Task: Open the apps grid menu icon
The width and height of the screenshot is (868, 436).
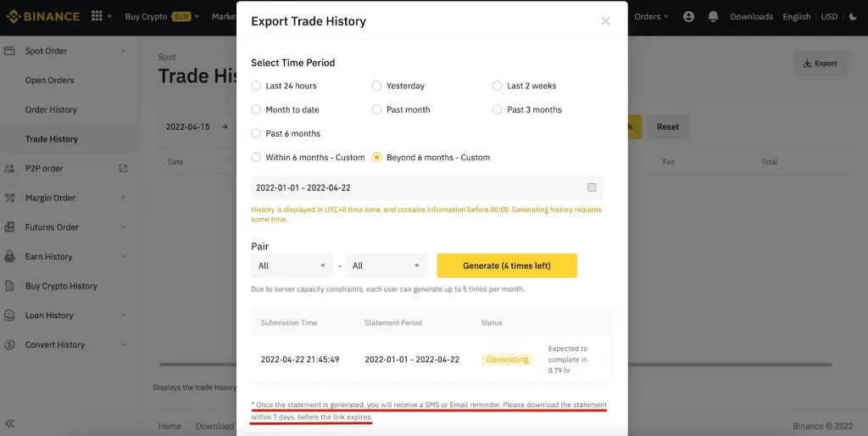Action: 97,16
